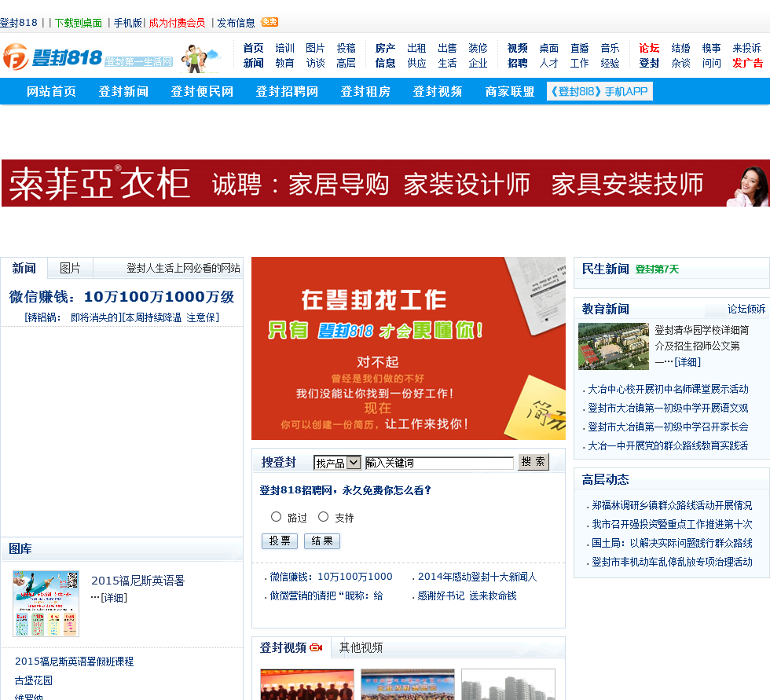Switch to the 新闻 tab
The height and width of the screenshot is (700, 770).
24,268
